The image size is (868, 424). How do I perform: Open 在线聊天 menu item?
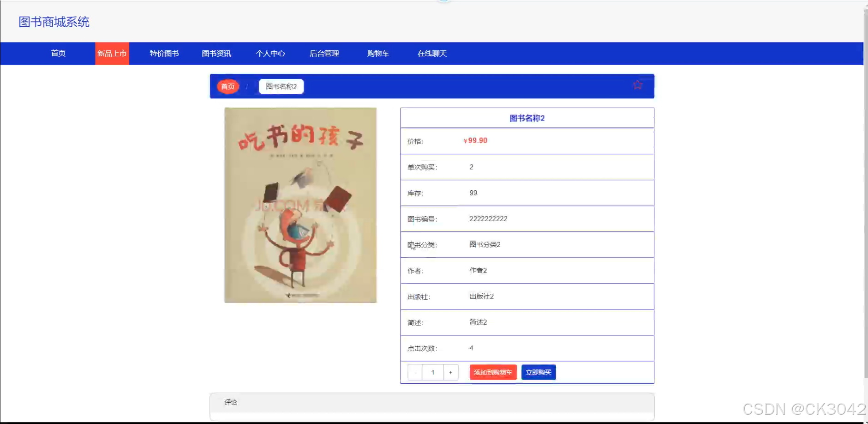click(x=432, y=54)
